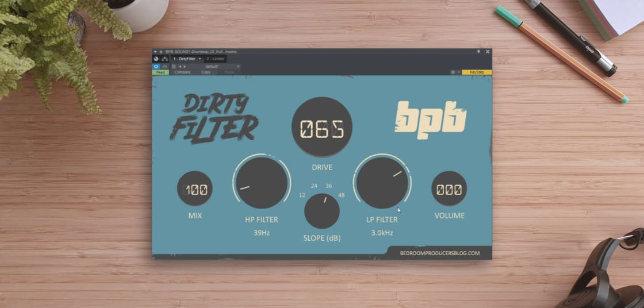Click the plus icon in the title bar
Image resolution: width=644 pixels, height=308 pixels.
point(161,52)
